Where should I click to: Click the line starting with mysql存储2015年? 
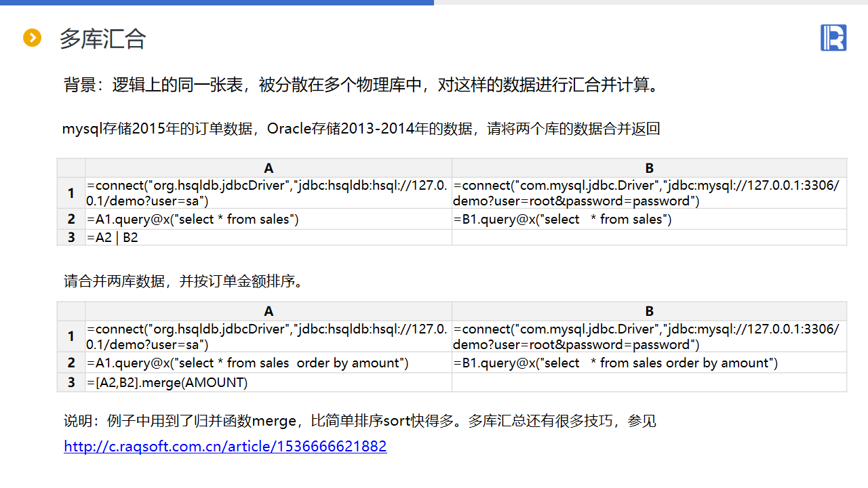[x=361, y=129]
